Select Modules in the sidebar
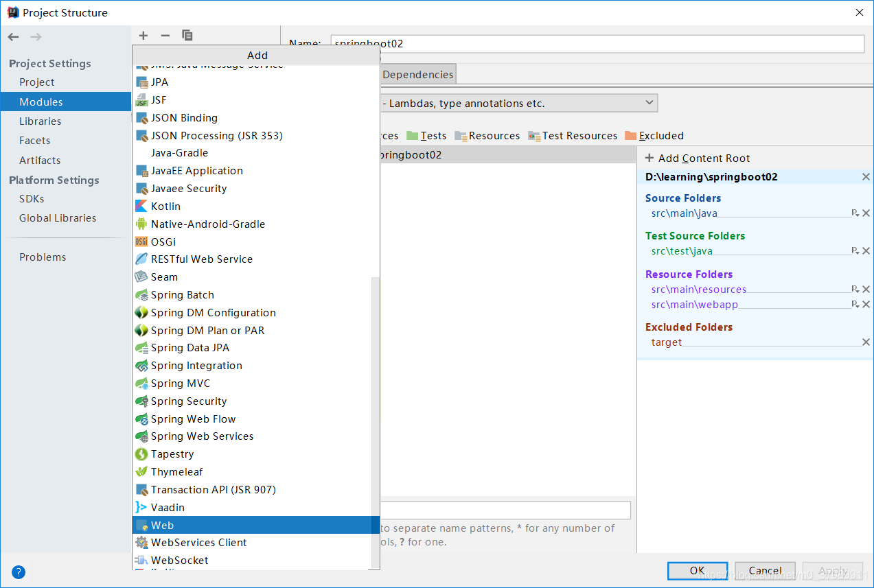Image resolution: width=874 pixels, height=588 pixels. [x=65, y=102]
